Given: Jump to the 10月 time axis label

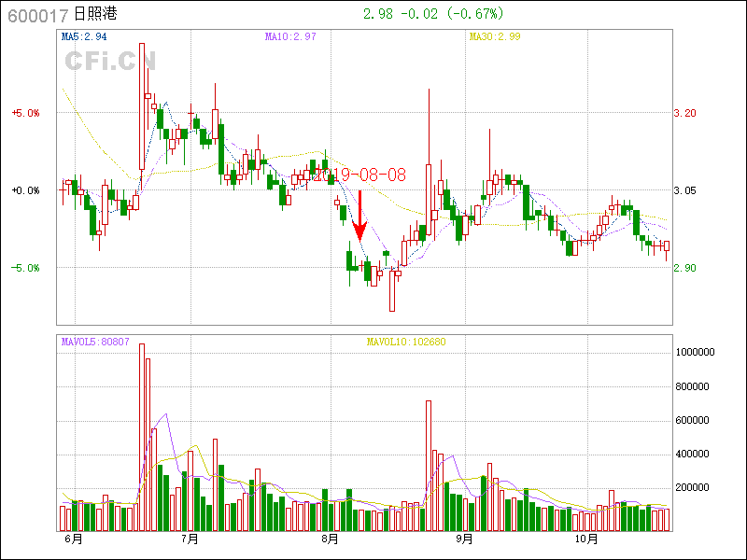Looking at the screenshot, I should (585, 539).
